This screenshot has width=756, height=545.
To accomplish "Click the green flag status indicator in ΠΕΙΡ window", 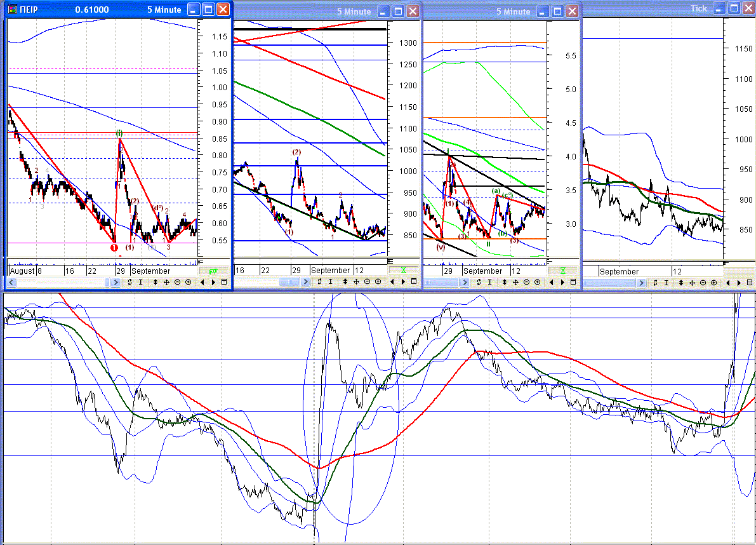I will [x=213, y=271].
